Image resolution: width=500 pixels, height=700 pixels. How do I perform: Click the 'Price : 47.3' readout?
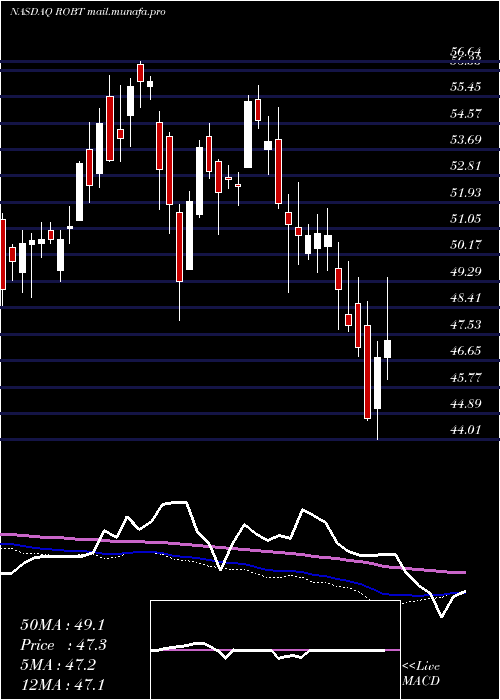click(x=63, y=645)
